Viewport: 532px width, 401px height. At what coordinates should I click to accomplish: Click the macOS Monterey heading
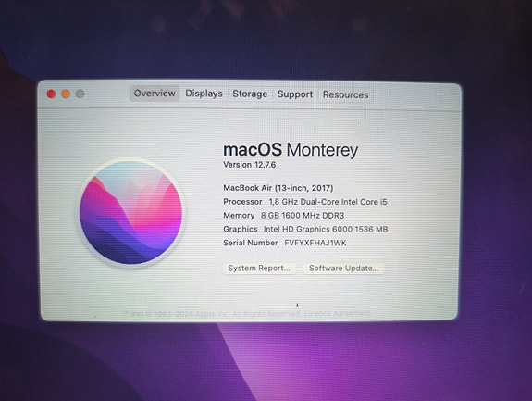(x=291, y=150)
